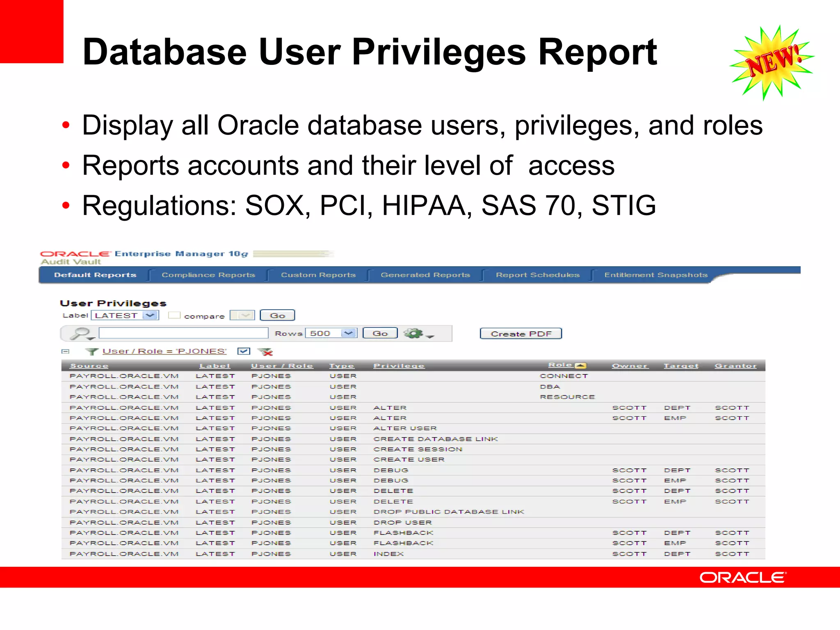Click the RESOURCE role cell

click(567, 397)
